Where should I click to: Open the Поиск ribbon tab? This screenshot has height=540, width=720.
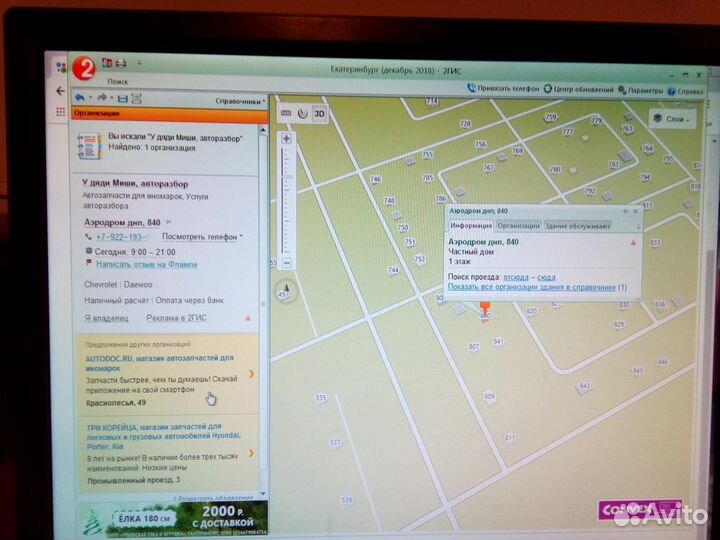coord(117,81)
